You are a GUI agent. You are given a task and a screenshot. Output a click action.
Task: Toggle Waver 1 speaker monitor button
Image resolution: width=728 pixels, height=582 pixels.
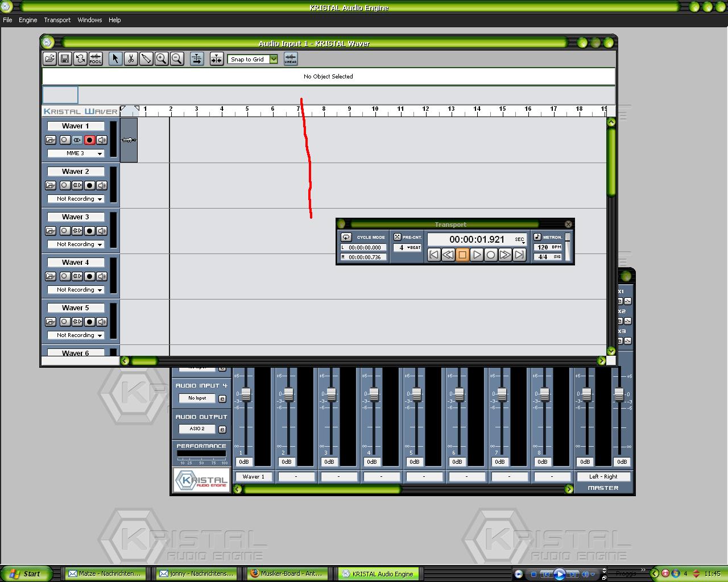pos(102,140)
